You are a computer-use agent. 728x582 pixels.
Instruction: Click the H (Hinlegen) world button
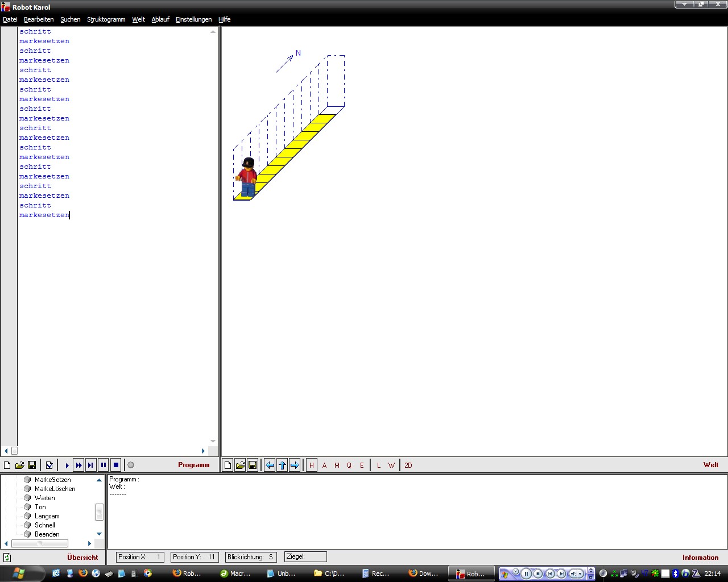[312, 465]
